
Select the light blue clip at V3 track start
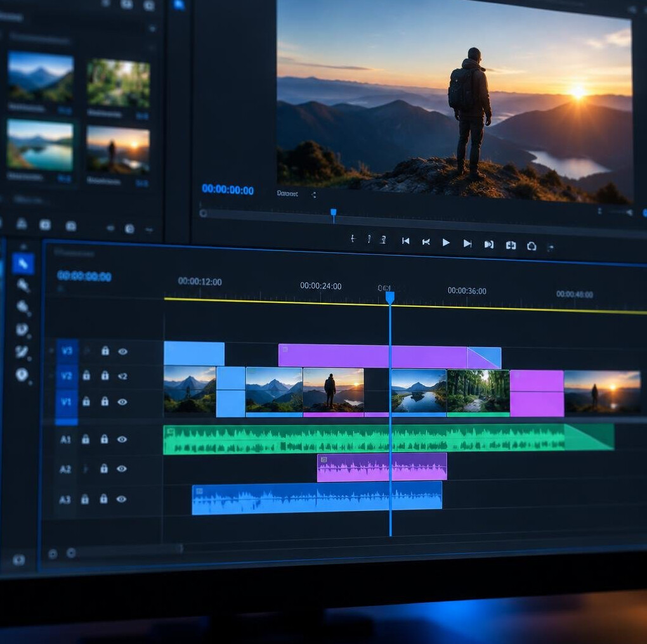[x=194, y=353]
